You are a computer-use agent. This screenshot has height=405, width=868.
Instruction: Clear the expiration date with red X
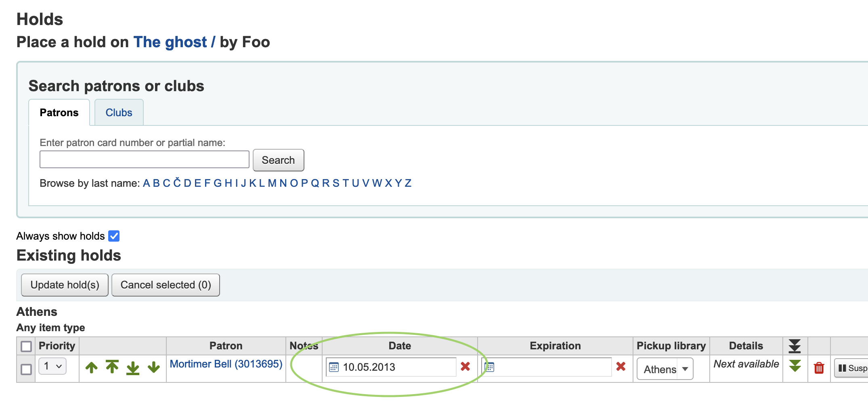[621, 367]
